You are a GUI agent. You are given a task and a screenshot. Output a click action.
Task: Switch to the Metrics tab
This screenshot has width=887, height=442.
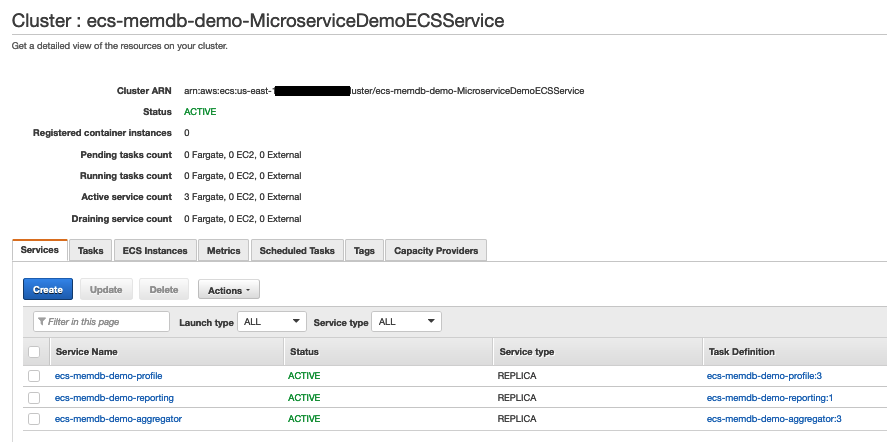click(x=223, y=251)
